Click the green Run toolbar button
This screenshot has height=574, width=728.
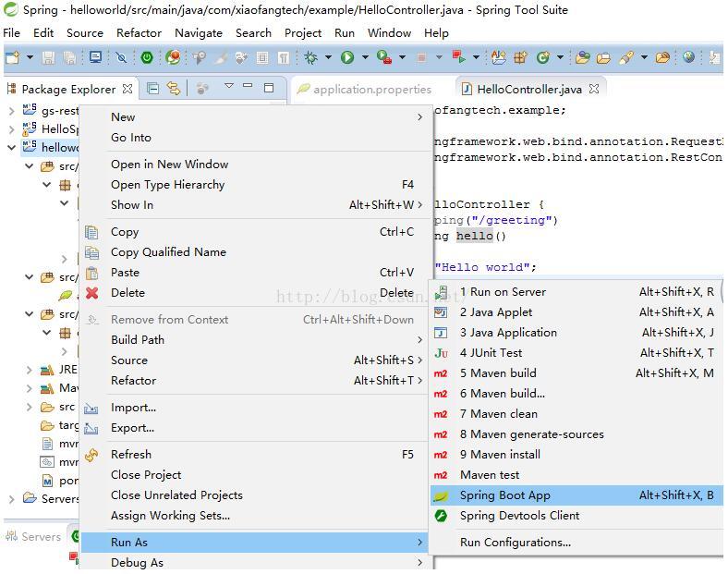347,57
